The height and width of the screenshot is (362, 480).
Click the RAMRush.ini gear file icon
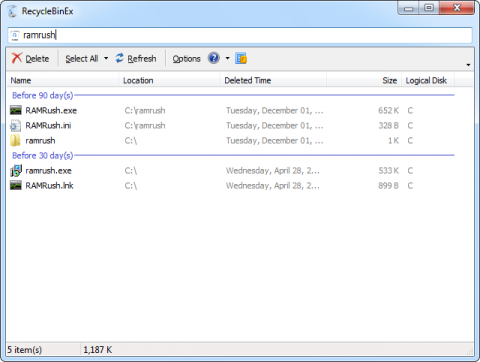coord(16,126)
